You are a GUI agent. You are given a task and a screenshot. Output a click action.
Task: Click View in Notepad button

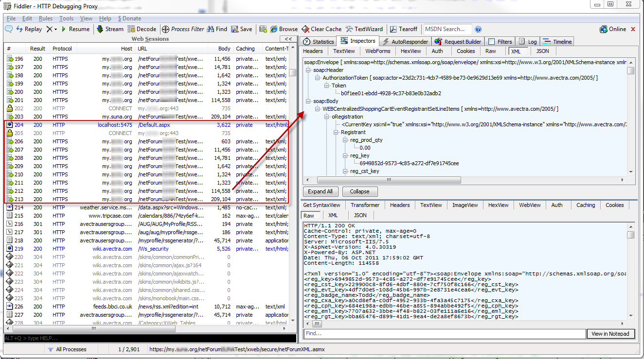point(610,334)
